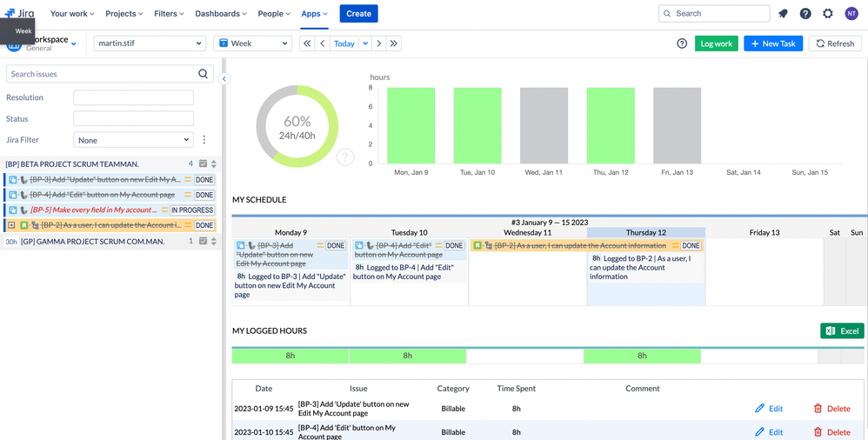This screenshot has height=440, width=868.
Task: Click the green Log work button
Action: (x=716, y=43)
